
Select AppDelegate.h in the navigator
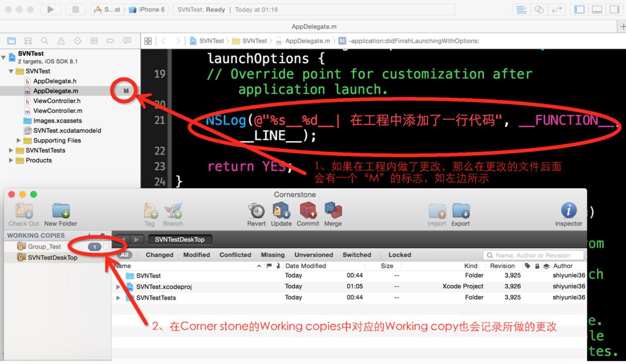55,81
